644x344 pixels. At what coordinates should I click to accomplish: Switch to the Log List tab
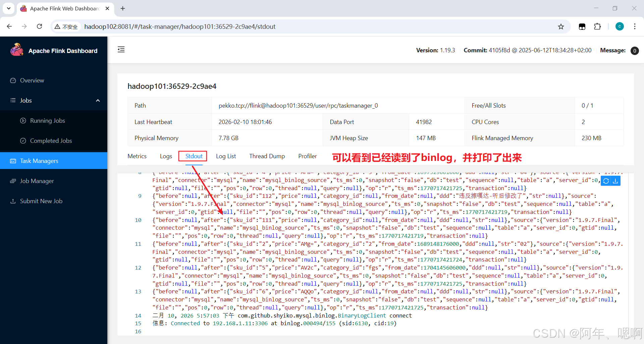226,156
